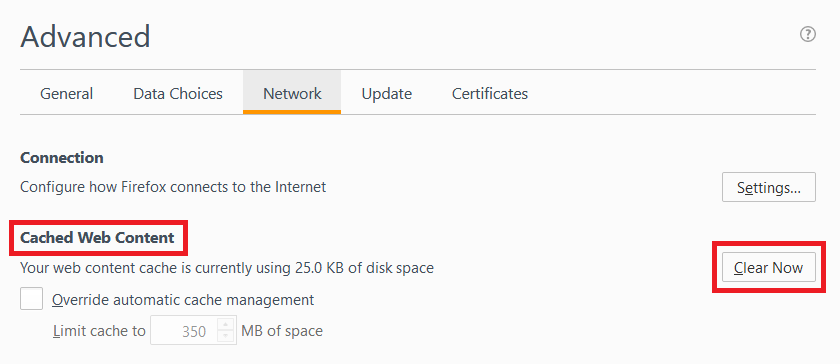Select the Network tab

point(292,92)
